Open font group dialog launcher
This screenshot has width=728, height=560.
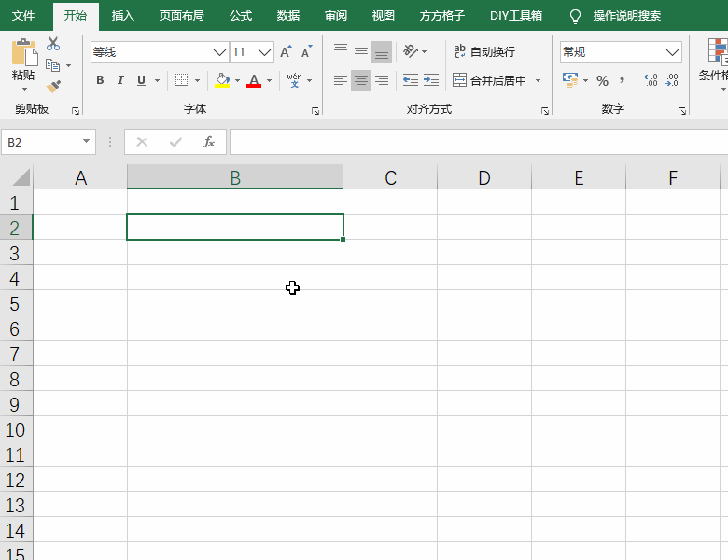click(315, 111)
